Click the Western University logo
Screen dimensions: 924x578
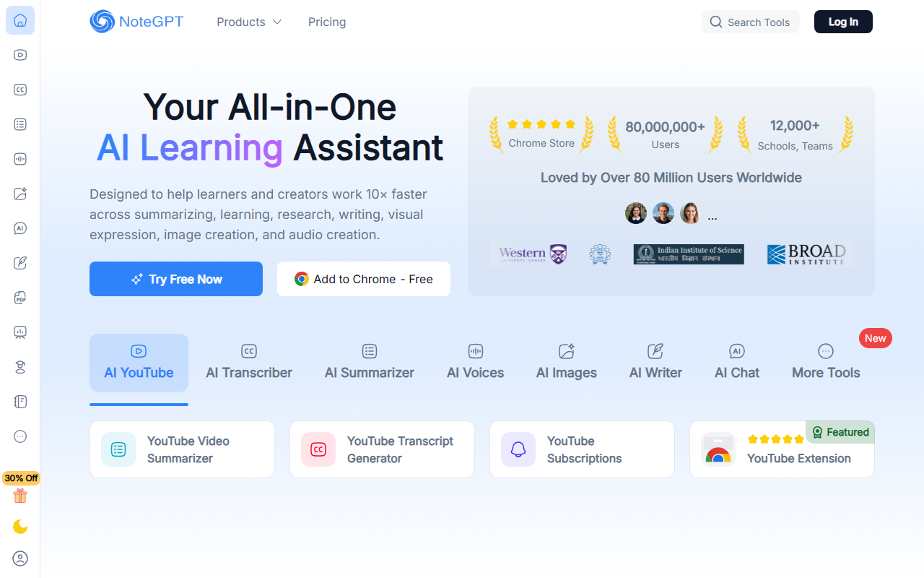point(532,254)
